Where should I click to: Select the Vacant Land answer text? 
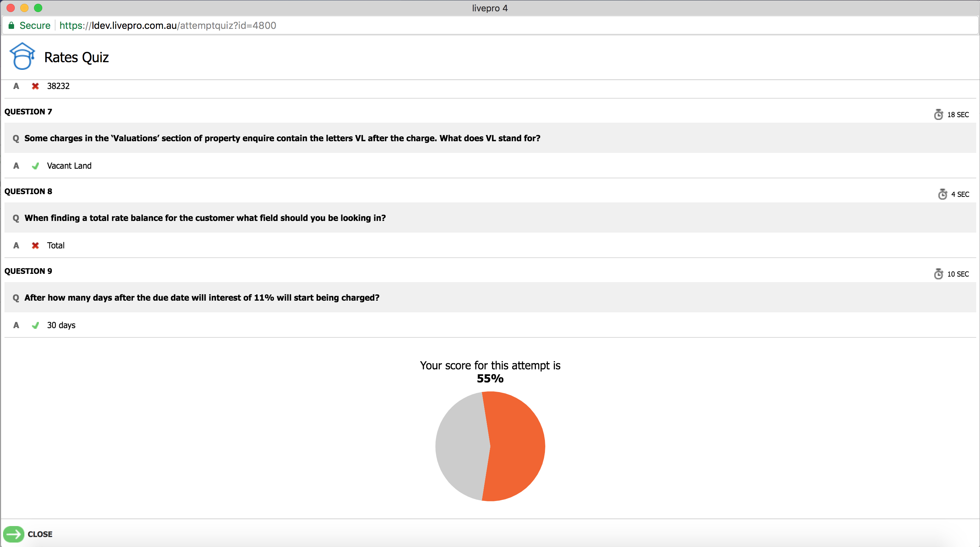tap(69, 166)
